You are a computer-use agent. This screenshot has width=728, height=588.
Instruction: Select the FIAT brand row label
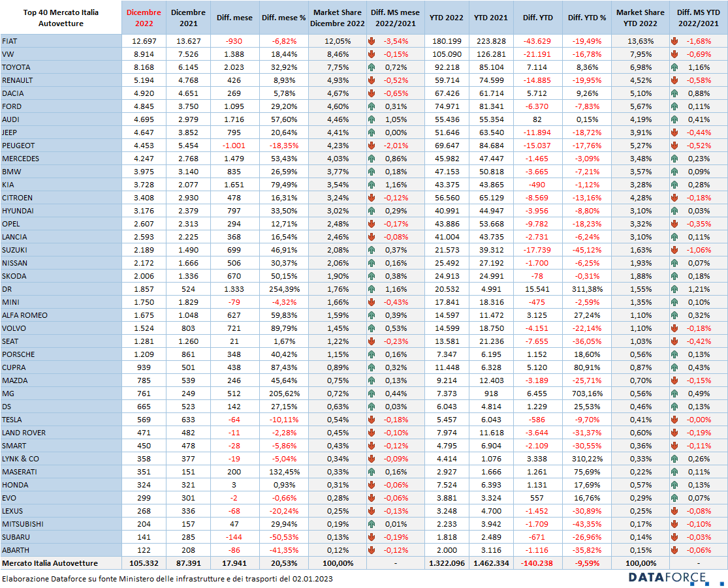click(9, 41)
